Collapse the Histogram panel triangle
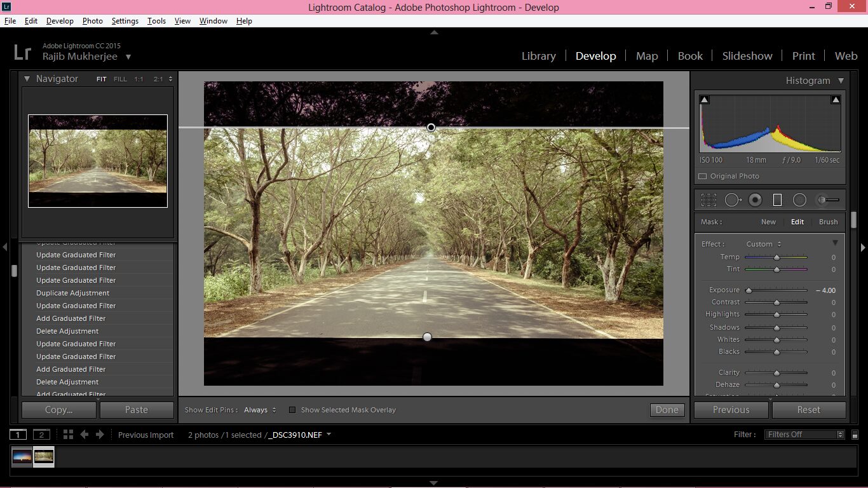Viewport: 868px width, 488px height. tap(841, 81)
